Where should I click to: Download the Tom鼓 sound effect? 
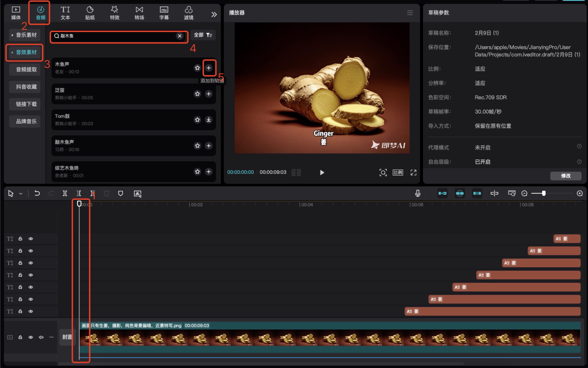[209, 120]
